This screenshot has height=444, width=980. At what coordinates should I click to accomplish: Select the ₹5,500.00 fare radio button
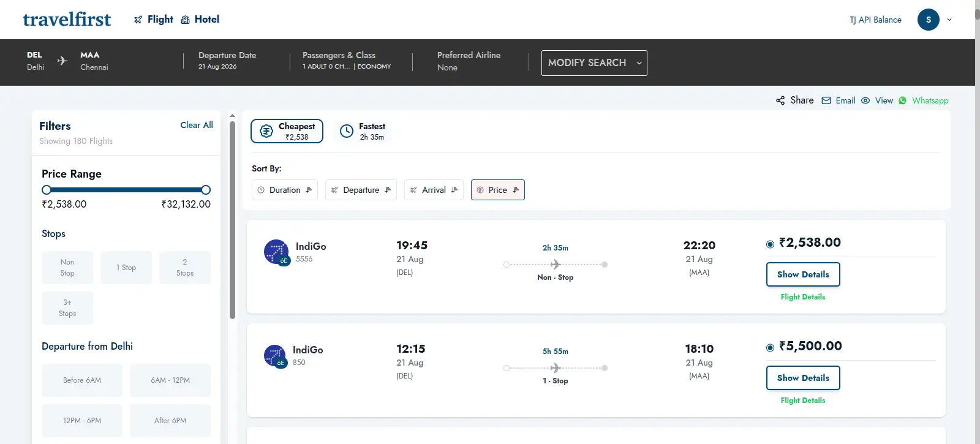pos(770,348)
